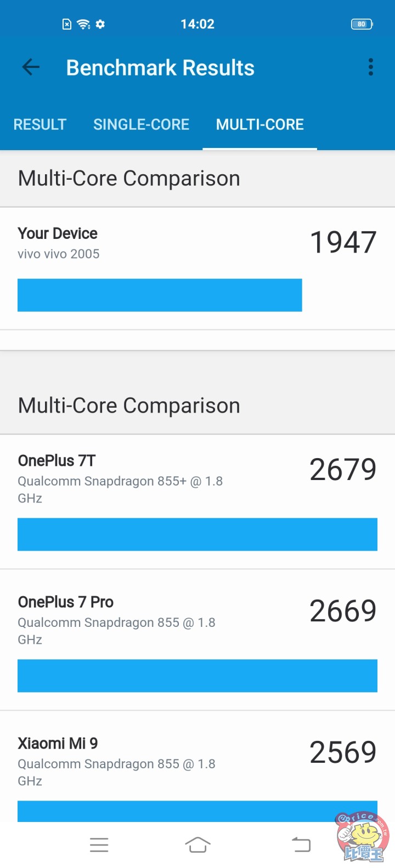Tap the SIM card notification icon
Image resolution: width=395 pixels, height=868 pixels.
67,24
